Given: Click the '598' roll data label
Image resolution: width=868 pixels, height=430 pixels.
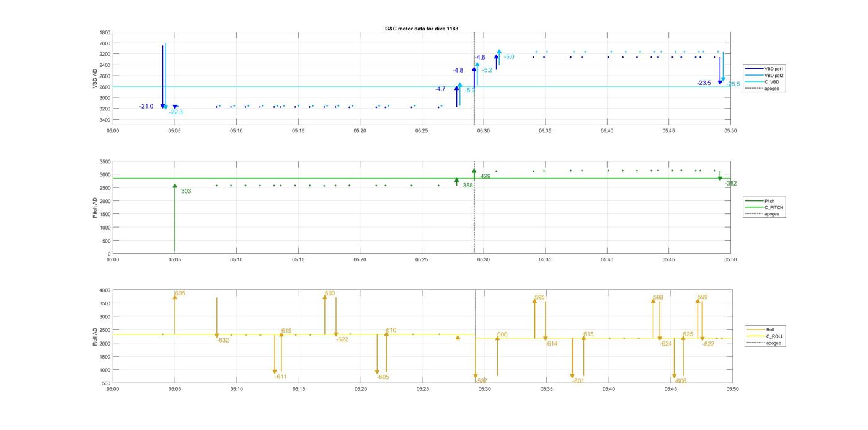Looking at the screenshot, I should [658, 298].
